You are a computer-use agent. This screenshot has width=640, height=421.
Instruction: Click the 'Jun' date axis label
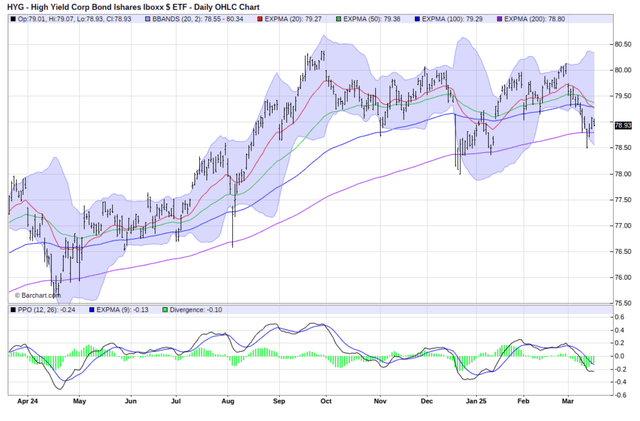(131, 401)
